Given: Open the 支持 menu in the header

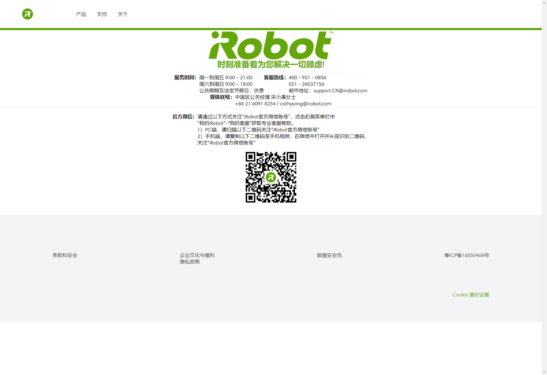Looking at the screenshot, I should [x=102, y=14].
